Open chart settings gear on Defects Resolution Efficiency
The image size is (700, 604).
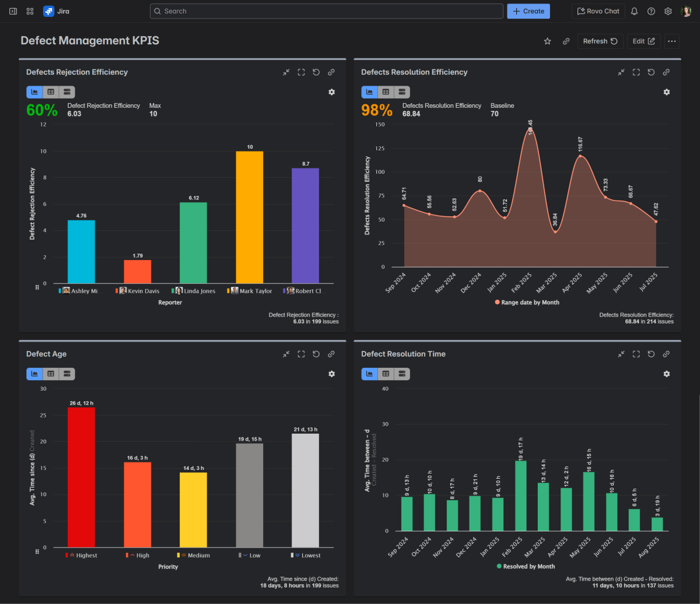[667, 92]
